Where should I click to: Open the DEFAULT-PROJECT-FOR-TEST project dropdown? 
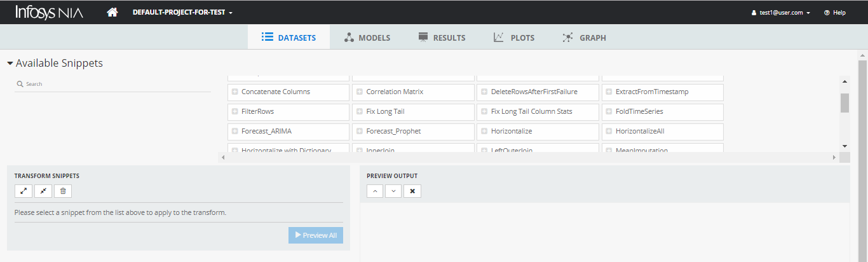click(x=182, y=12)
